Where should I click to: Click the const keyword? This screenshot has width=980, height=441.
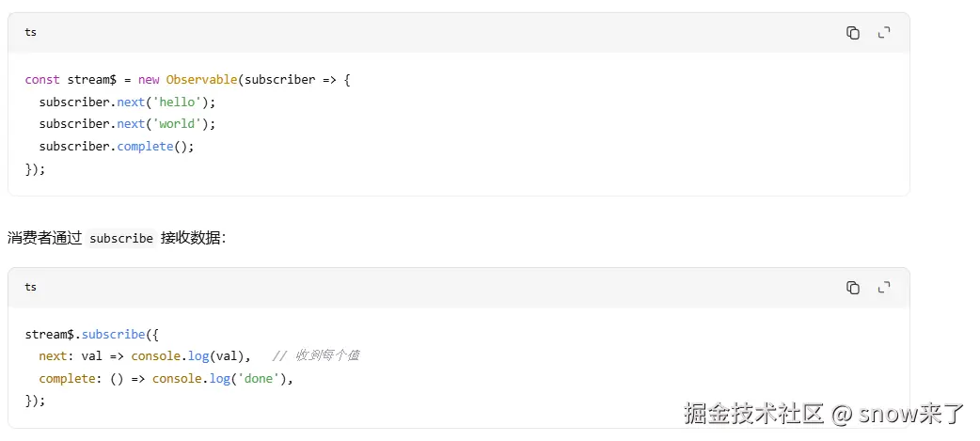tap(42, 80)
